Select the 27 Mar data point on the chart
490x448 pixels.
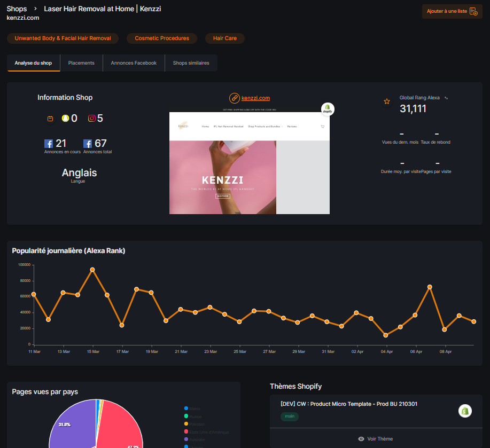269,311
